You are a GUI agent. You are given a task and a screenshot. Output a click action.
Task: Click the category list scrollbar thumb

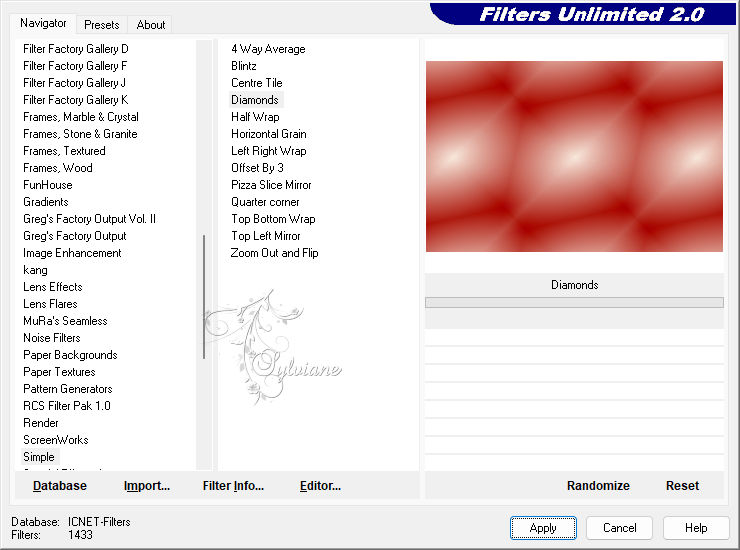204,296
